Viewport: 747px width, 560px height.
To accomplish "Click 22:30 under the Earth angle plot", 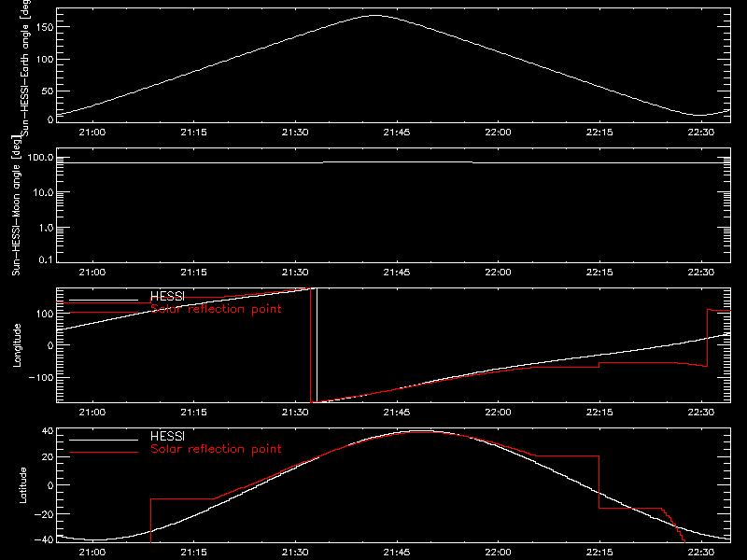I will pos(701,133).
